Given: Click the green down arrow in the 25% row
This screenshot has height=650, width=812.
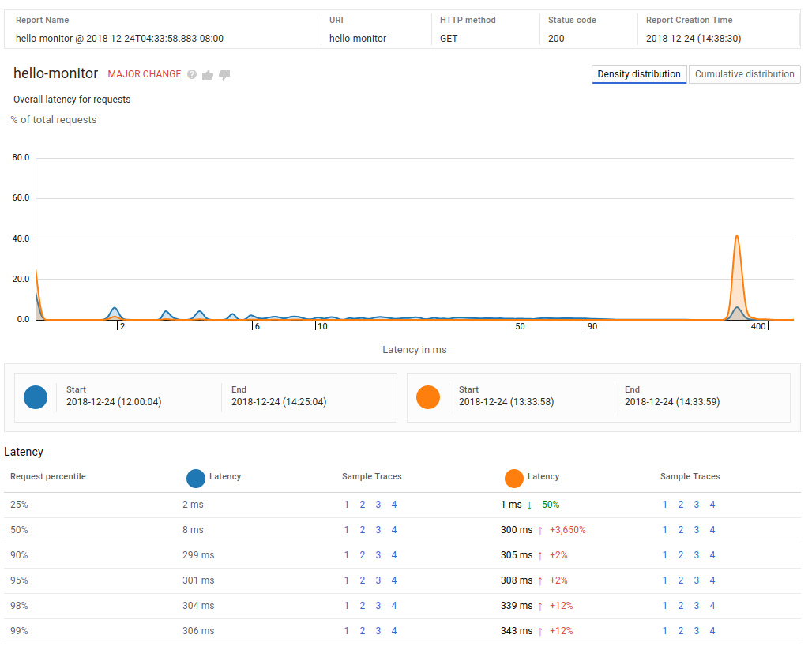Looking at the screenshot, I should [x=529, y=505].
